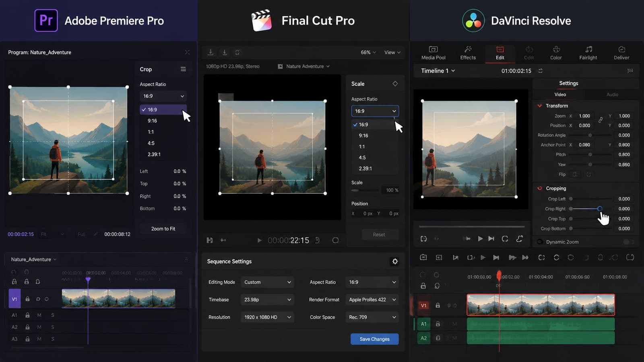Open the Timebase 23.98p dropdown
The image size is (644, 362).
[x=267, y=300]
